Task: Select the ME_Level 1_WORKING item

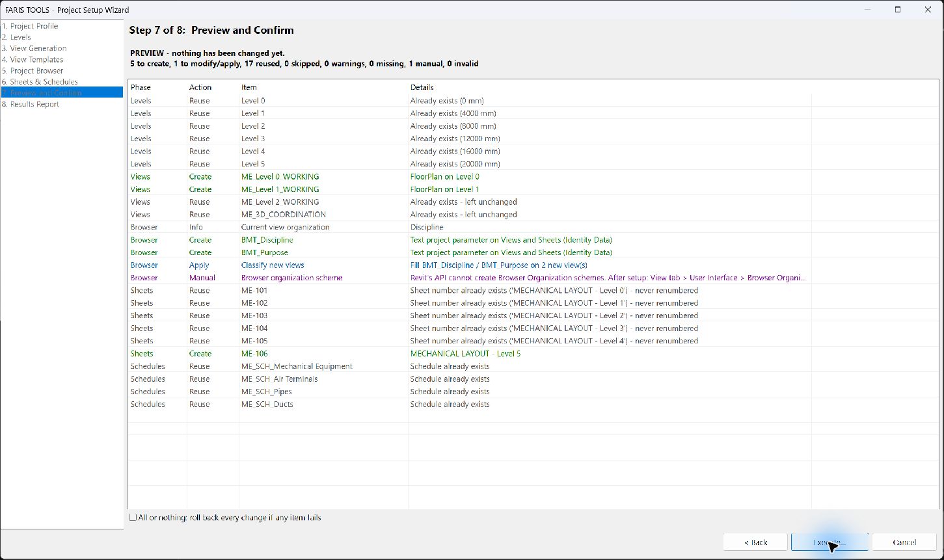Action: click(280, 189)
